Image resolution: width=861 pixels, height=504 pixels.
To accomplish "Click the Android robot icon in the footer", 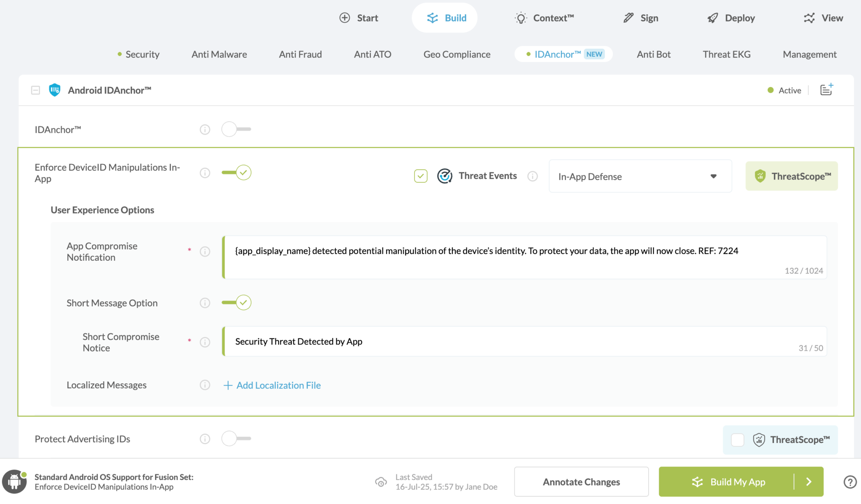I will 14,482.
